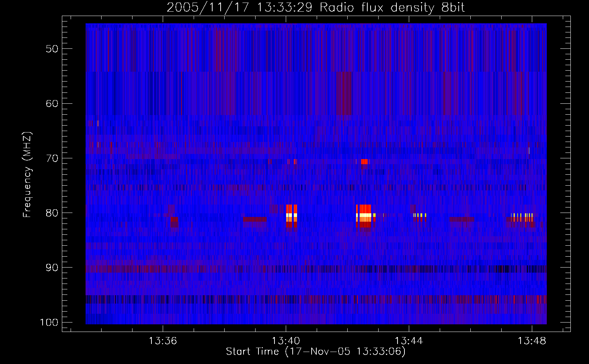Screen dimensions: 589x364
Task: Click the 70 frequency tick label
Action: click(52, 158)
